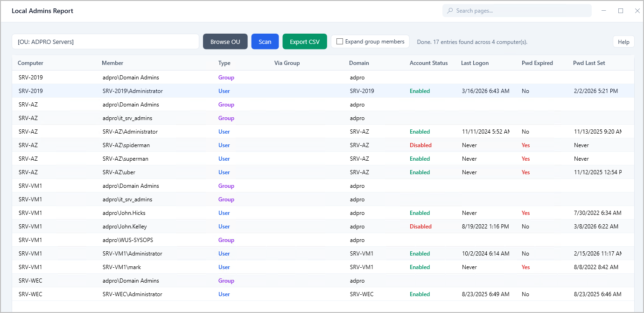Image resolution: width=644 pixels, height=313 pixels.
Task: Minimize the Local Admins Report window
Action: 604,11
